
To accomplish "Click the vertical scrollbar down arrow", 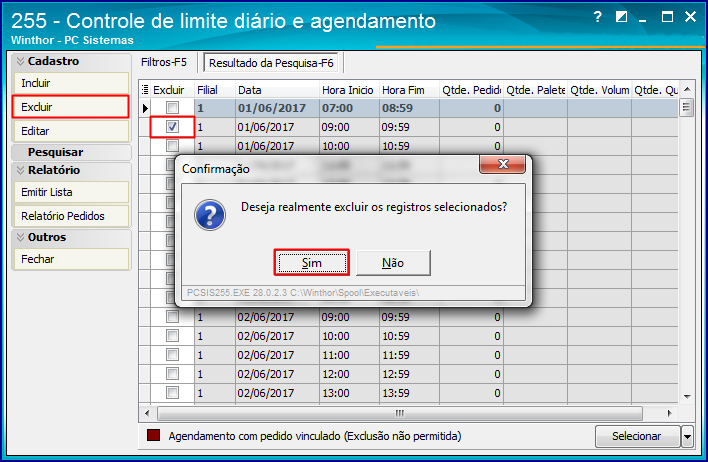I will [x=687, y=397].
